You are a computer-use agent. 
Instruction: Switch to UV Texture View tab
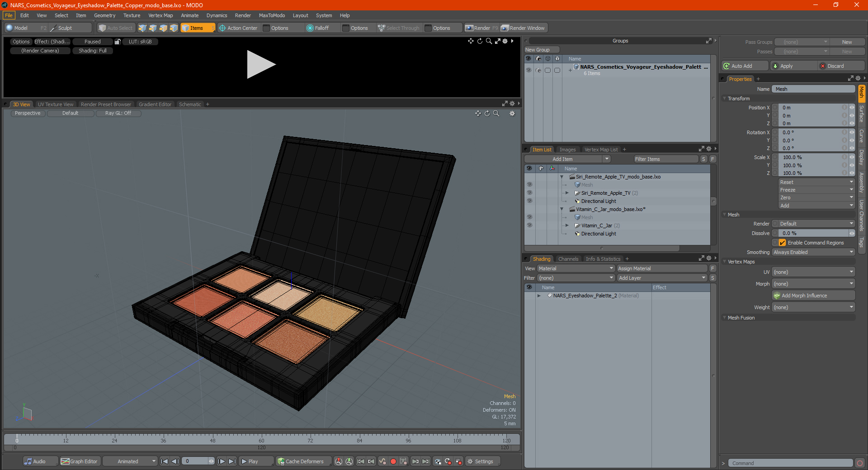[x=55, y=104]
